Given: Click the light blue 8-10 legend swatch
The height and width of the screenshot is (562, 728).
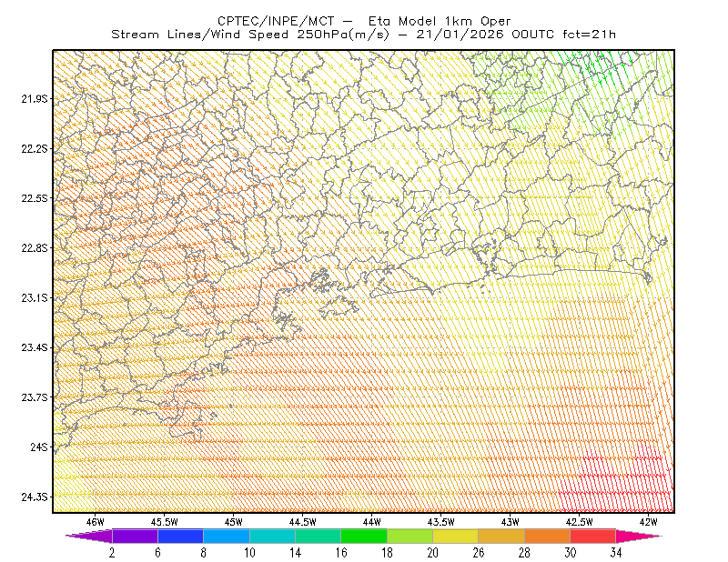Looking at the screenshot, I should 227,536.
